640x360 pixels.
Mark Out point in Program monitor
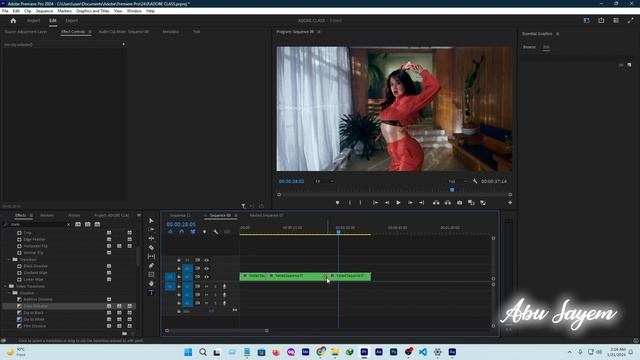coord(360,202)
